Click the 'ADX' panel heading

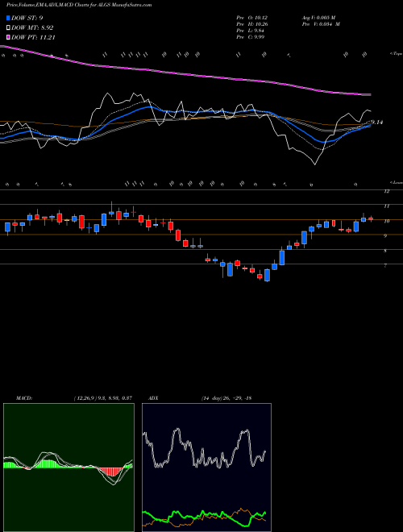154,398
